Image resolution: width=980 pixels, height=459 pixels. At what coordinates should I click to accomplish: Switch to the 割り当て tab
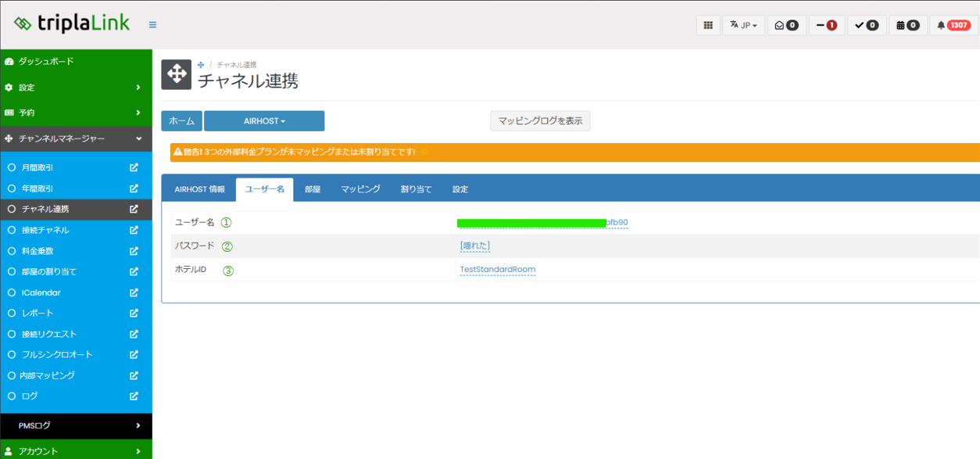pyautogui.click(x=416, y=189)
